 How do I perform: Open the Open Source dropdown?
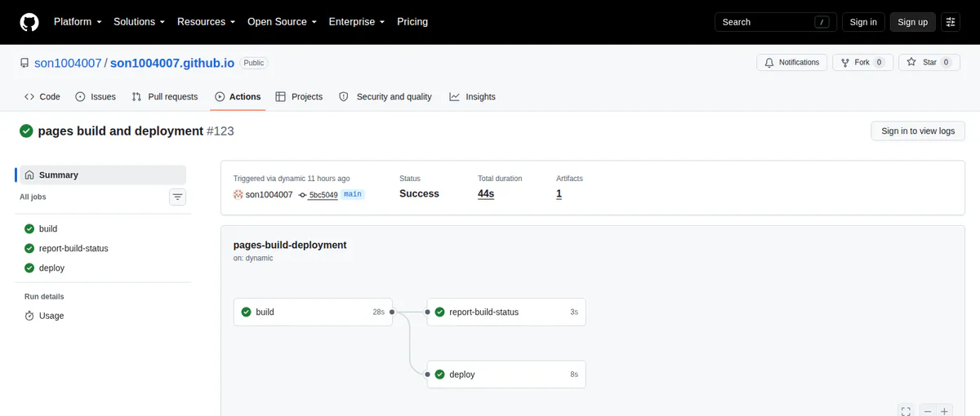282,22
